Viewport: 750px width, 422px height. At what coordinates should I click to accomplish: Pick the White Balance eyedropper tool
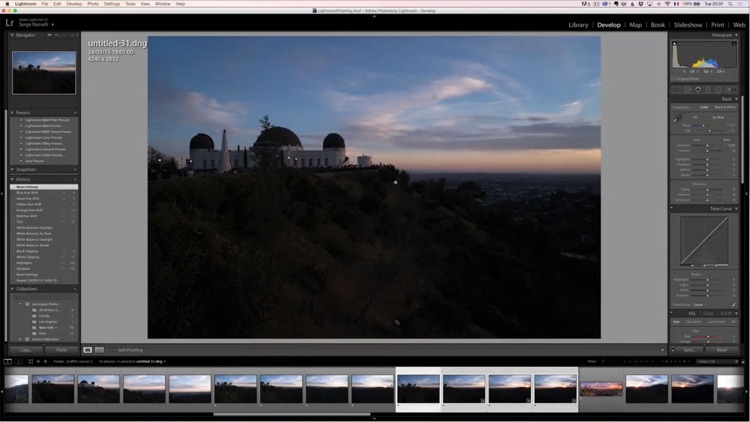tap(677, 119)
